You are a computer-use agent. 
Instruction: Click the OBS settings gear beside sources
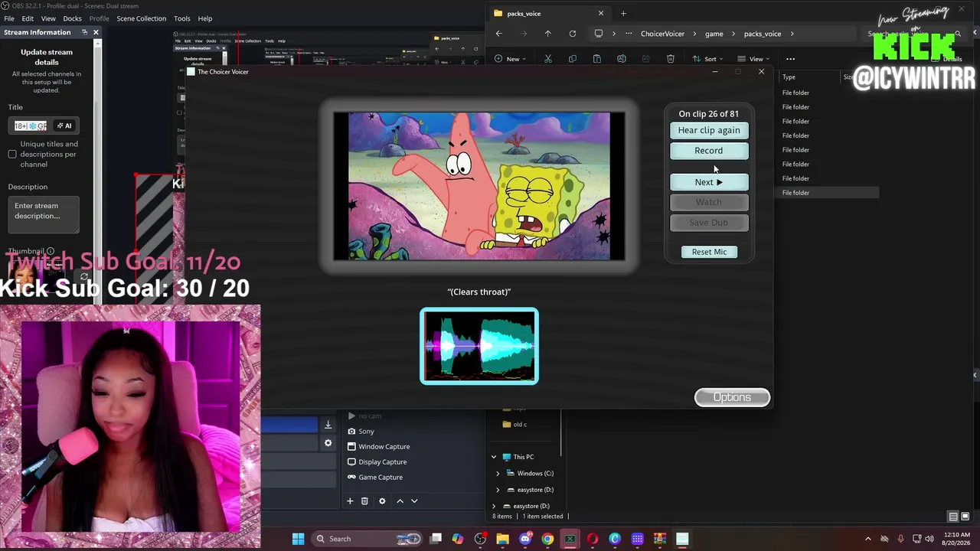tap(328, 443)
